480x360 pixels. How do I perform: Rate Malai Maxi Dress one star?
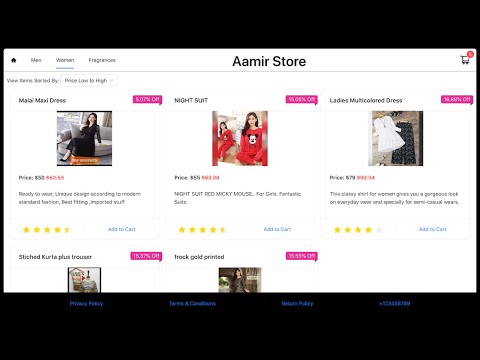(26, 229)
